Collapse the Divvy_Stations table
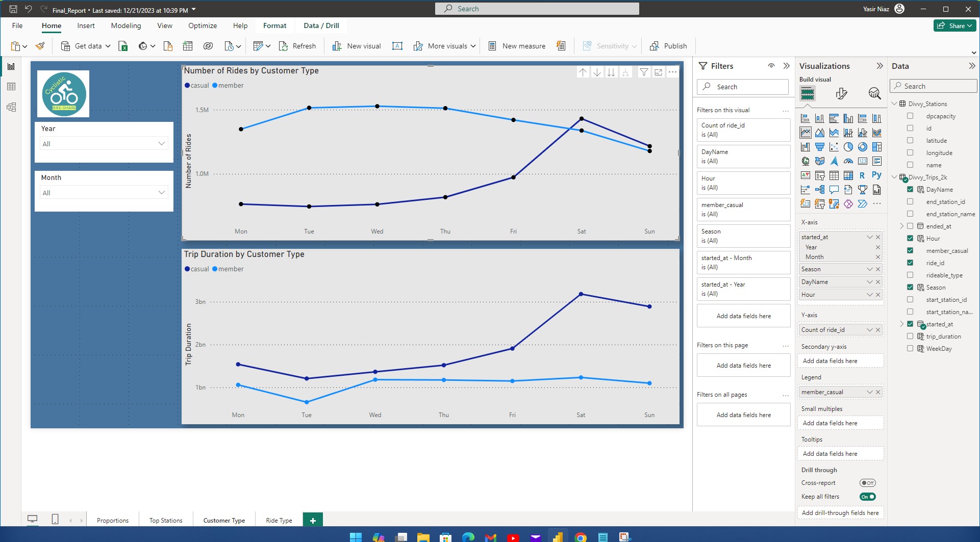Image resolution: width=980 pixels, height=542 pixels. pyautogui.click(x=894, y=104)
